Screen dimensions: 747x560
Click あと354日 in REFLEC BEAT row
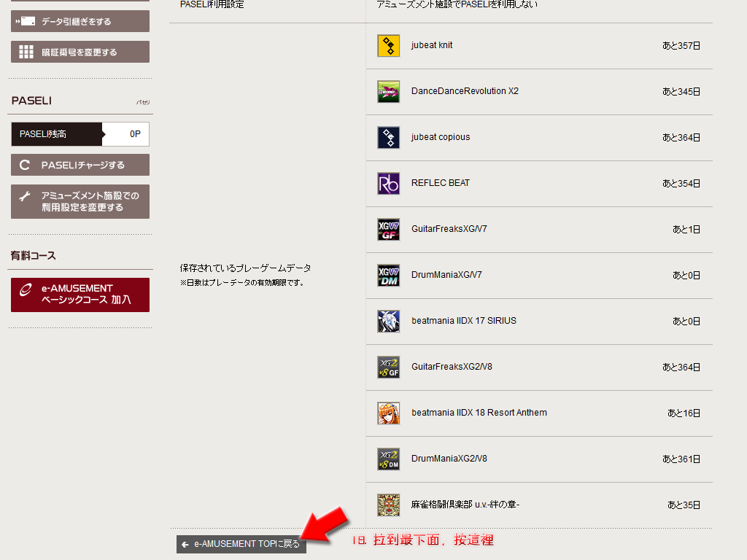pyautogui.click(x=681, y=183)
